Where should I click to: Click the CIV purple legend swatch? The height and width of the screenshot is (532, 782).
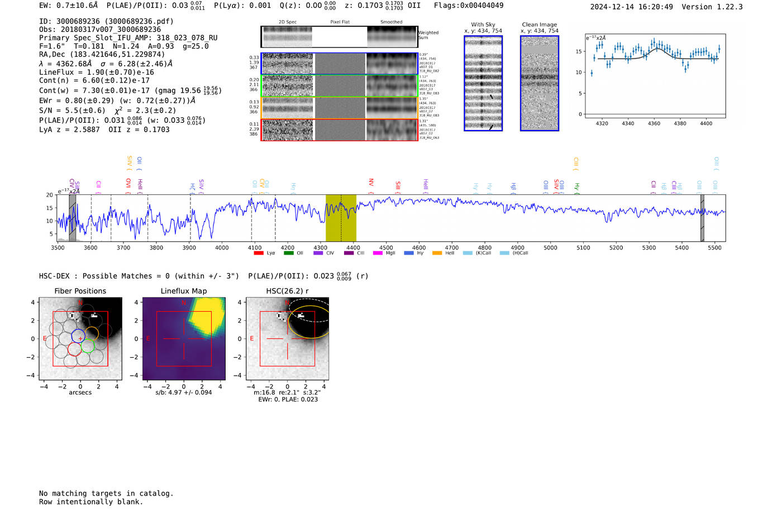click(318, 253)
